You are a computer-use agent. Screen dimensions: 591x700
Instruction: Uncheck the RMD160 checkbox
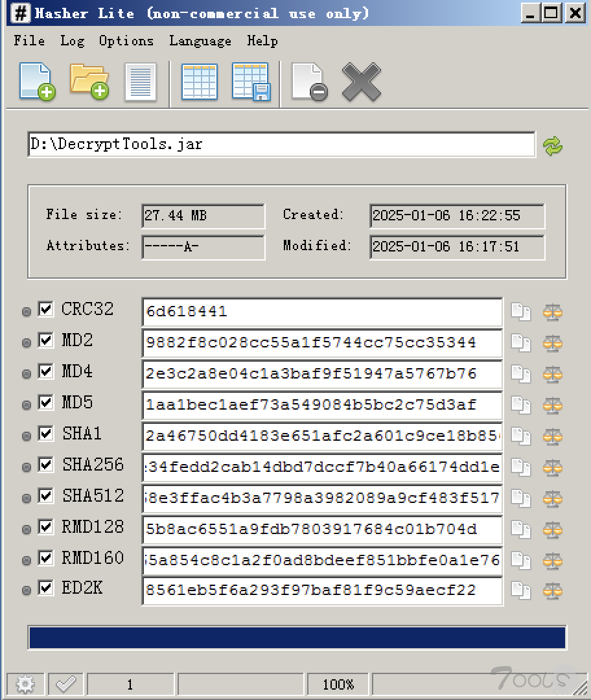45,557
